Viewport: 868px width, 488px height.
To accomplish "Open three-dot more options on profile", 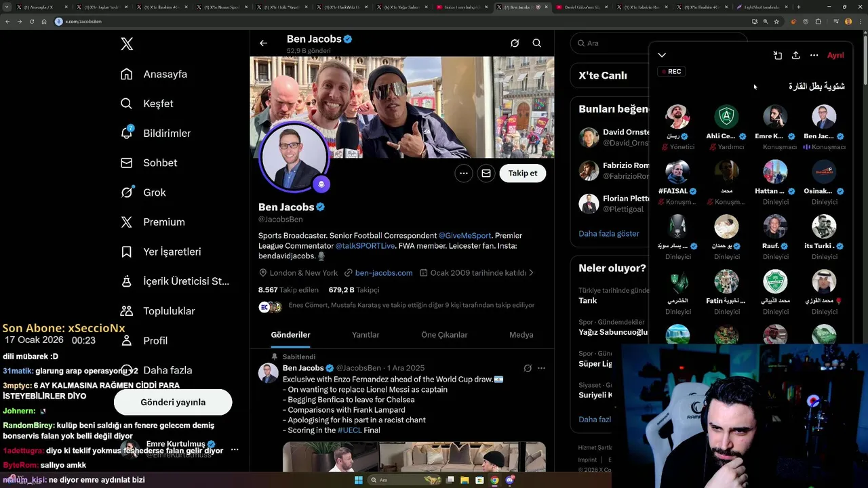I will pyautogui.click(x=464, y=174).
